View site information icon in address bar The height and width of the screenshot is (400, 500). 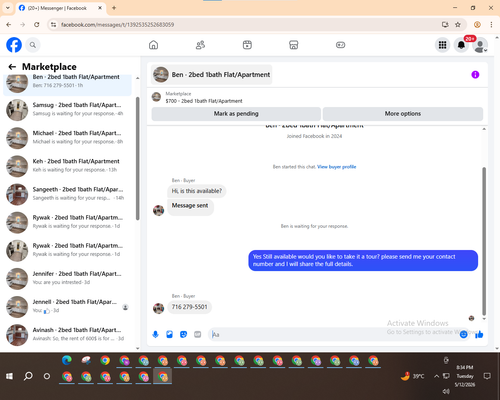pos(53,25)
